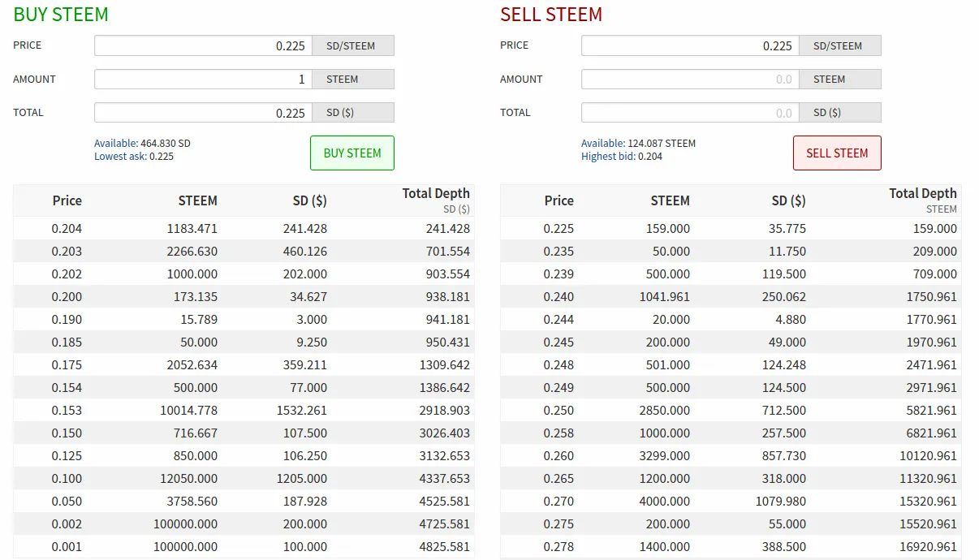979x560 pixels.
Task: Select sell order row priced 0.260
Action: point(731,456)
